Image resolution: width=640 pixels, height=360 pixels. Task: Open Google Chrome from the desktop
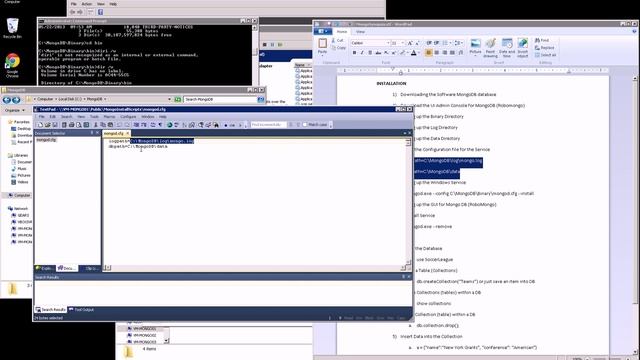pyautogui.click(x=12, y=64)
